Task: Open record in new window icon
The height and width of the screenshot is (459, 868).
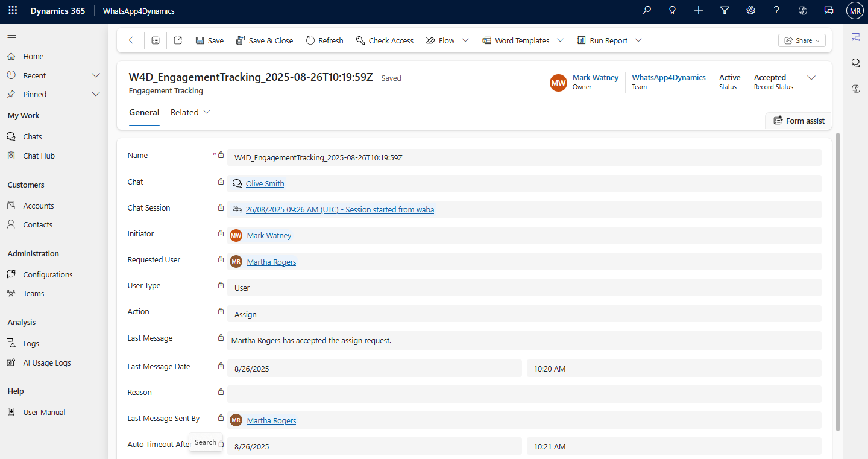Action: [178, 40]
